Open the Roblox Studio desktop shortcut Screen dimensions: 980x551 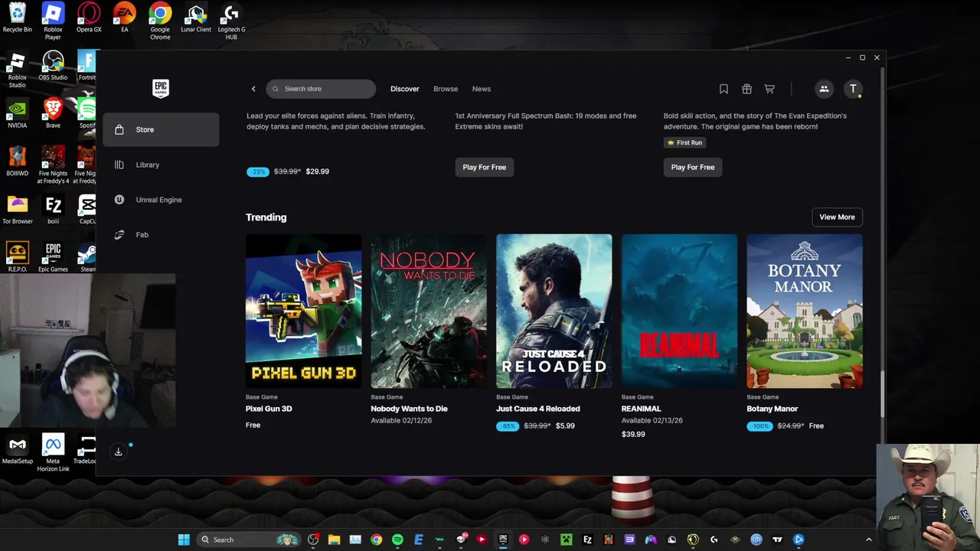tap(17, 70)
